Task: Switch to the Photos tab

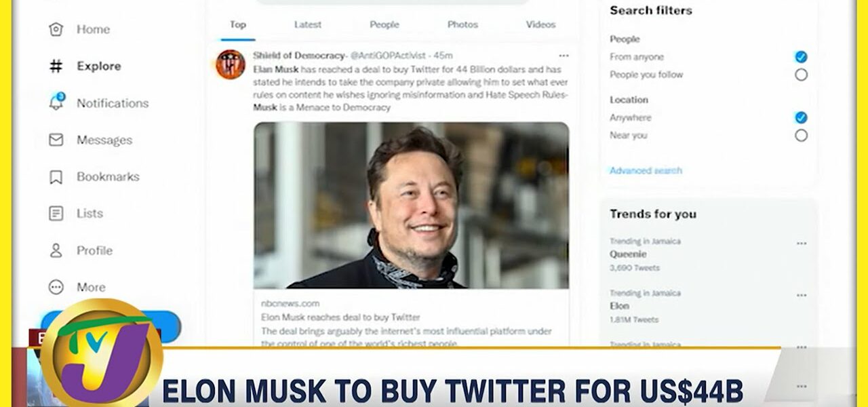Action: point(462,25)
